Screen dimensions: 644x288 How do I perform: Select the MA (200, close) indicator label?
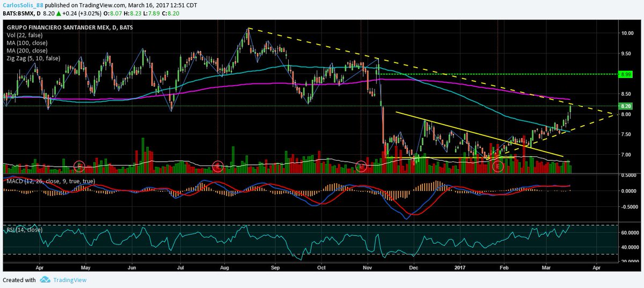pyautogui.click(x=28, y=51)
